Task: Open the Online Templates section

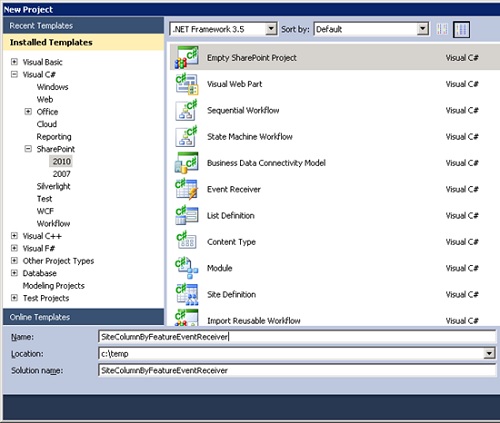Action: [x=83, y=317]
